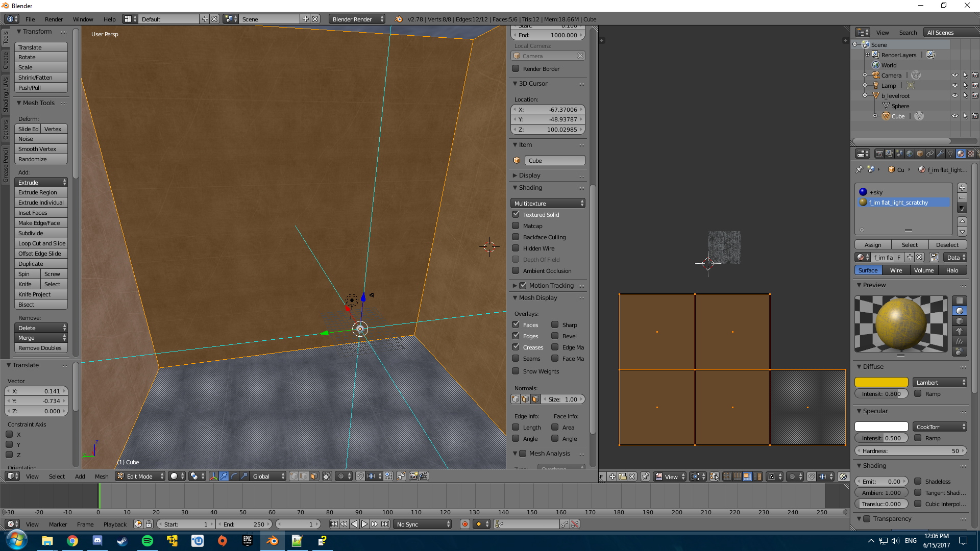Open the Texture properties checker tab
Viewport: 980px width, 551px height.
(971, 154)
